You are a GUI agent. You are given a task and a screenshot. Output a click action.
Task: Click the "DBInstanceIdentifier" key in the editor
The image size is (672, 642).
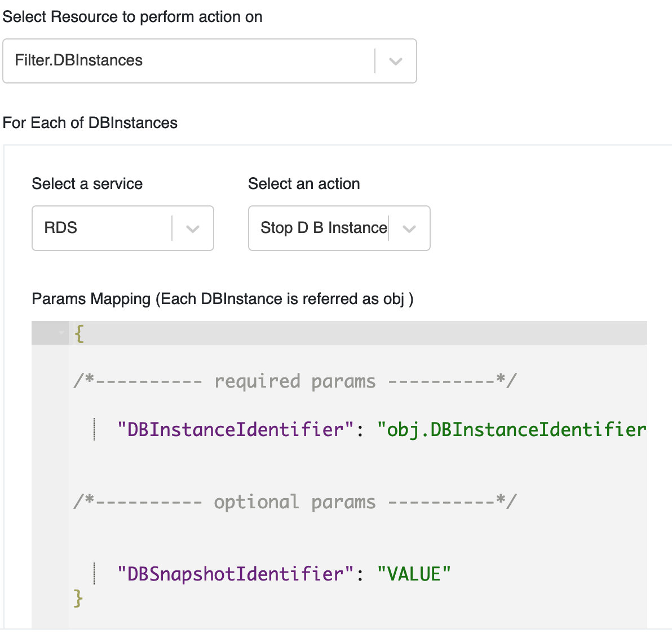coord(236,430)
